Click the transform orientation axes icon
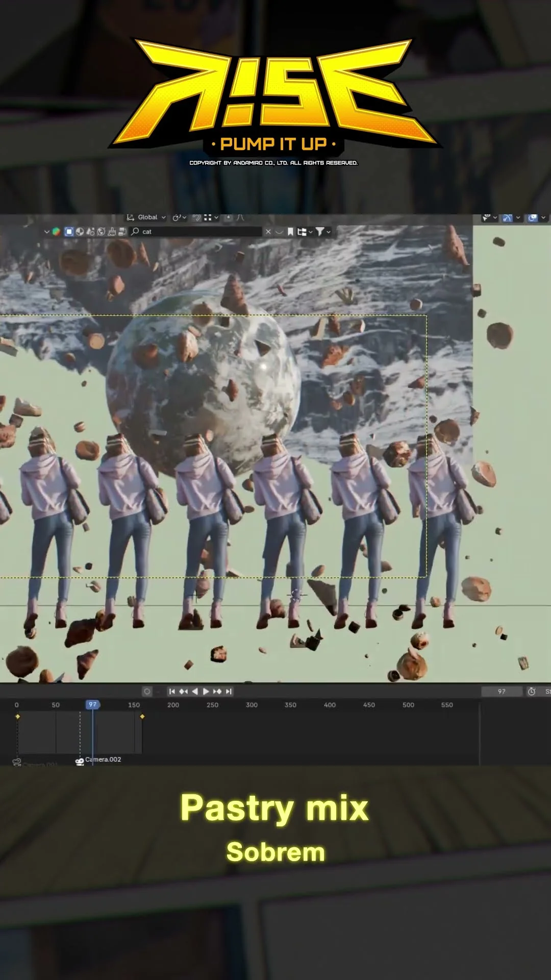 coord(130,217)
